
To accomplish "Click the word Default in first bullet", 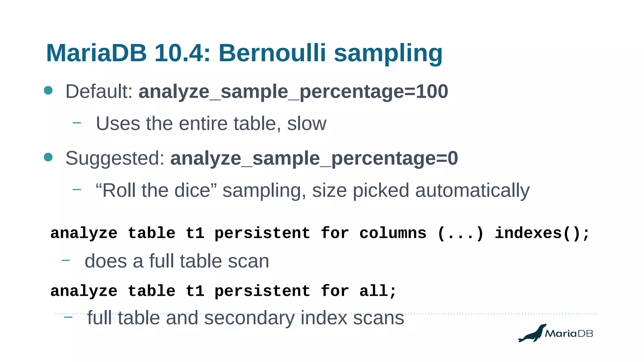I will click(x=99, y=92).
